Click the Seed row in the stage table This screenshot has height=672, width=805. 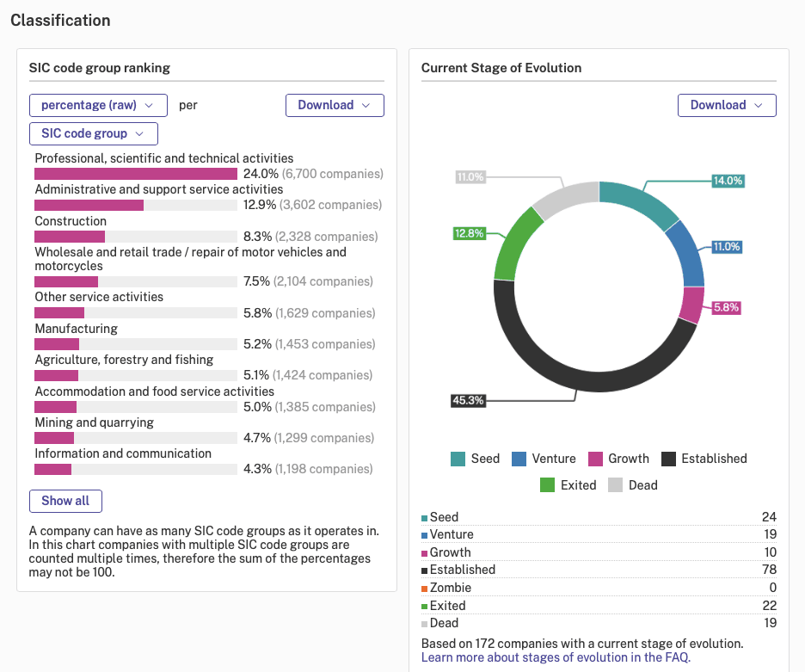click(599, 517)
